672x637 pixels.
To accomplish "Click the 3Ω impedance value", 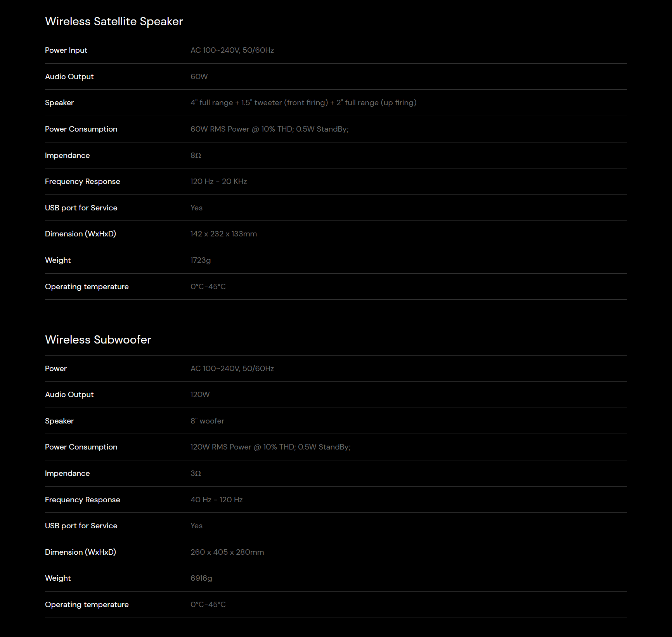I will click(x=196, y=473).
